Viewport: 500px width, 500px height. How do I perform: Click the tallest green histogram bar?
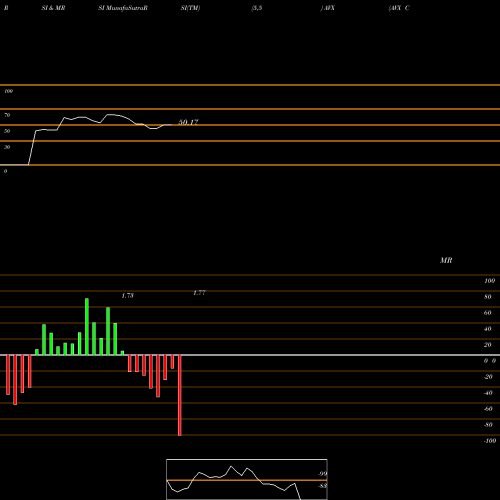[87, 327]
